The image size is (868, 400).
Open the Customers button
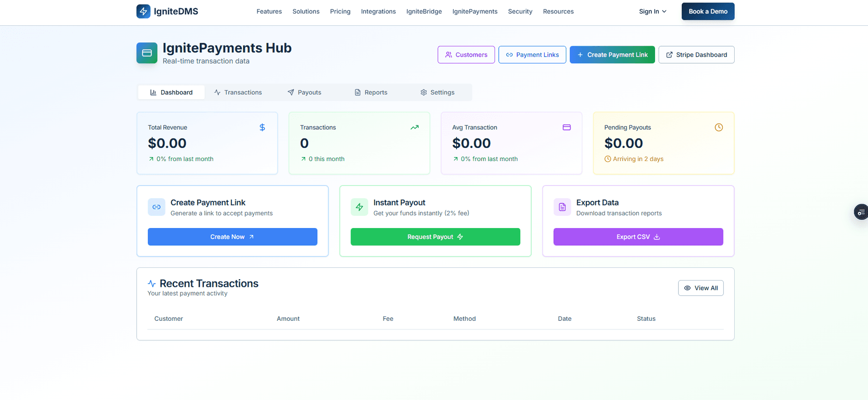point(466,55)
